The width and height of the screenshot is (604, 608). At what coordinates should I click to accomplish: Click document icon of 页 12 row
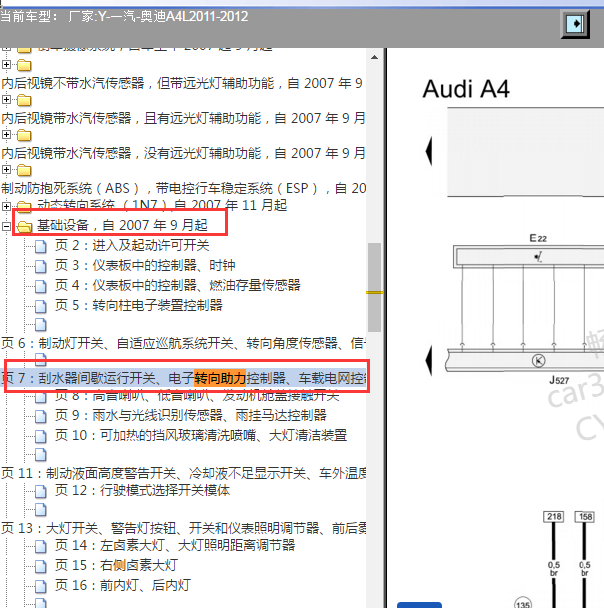coord(41,492)
